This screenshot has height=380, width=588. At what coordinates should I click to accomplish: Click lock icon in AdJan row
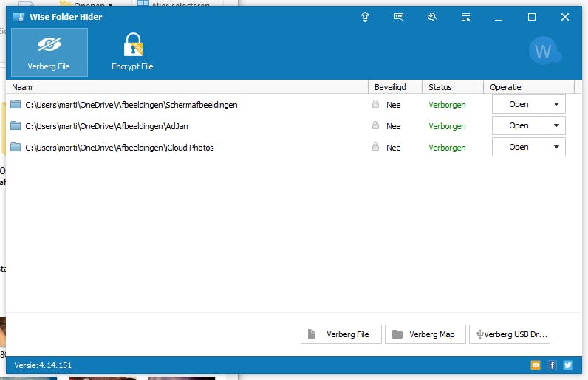point(375,125)
